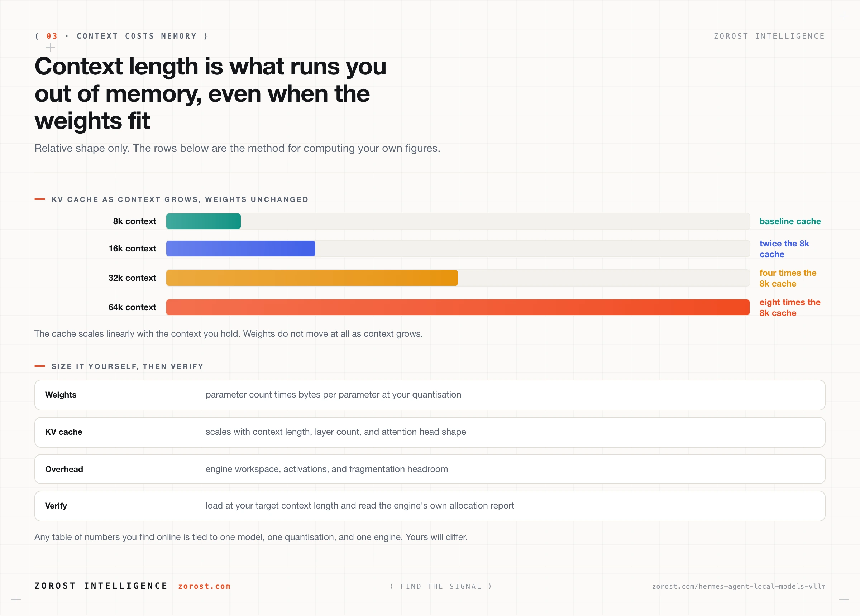Click the 'four times the 8k cache' annotation
This screenshot has width=860, height=616.
tap(788, 278)
